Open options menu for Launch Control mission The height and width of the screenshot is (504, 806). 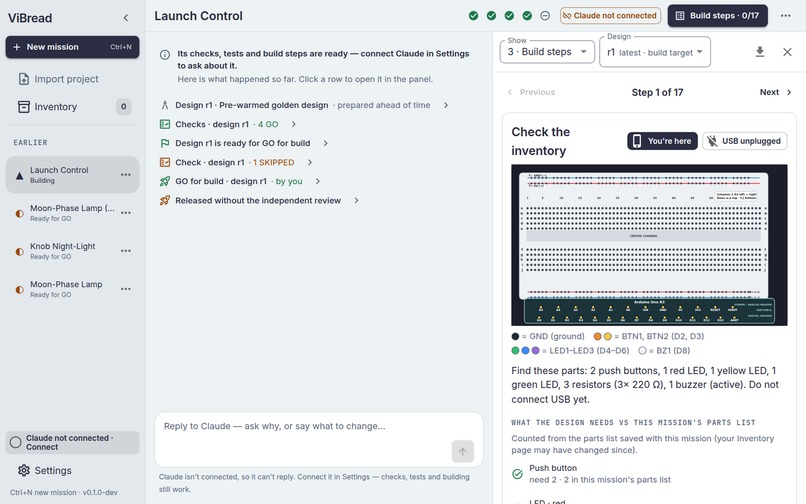coord(126,175)
